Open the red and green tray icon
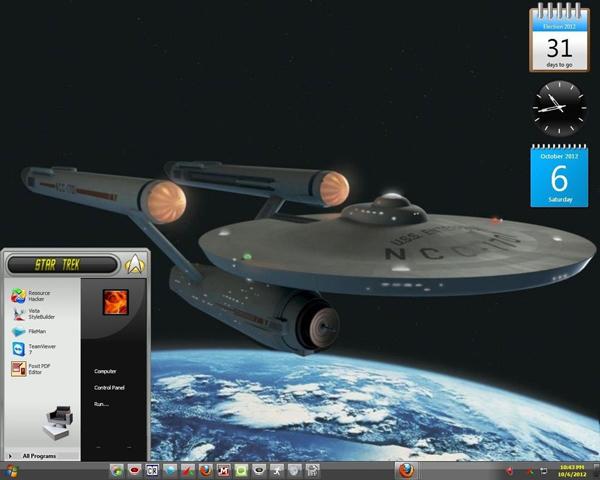This screenshot has height=480, width=600. click(530, 471)
